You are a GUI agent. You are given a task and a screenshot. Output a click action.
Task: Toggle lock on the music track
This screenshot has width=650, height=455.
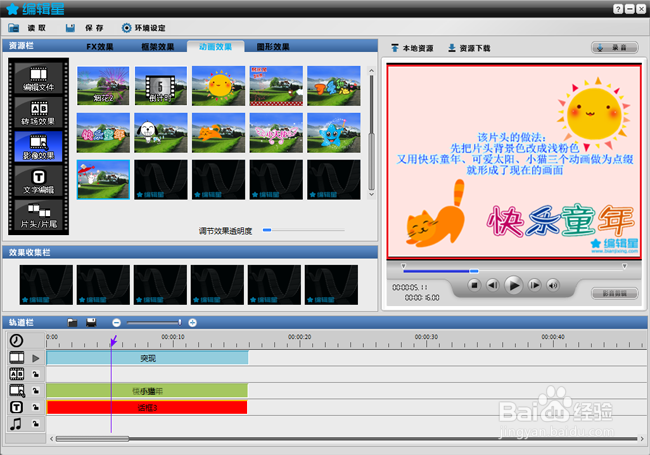[x=36, y=424]
